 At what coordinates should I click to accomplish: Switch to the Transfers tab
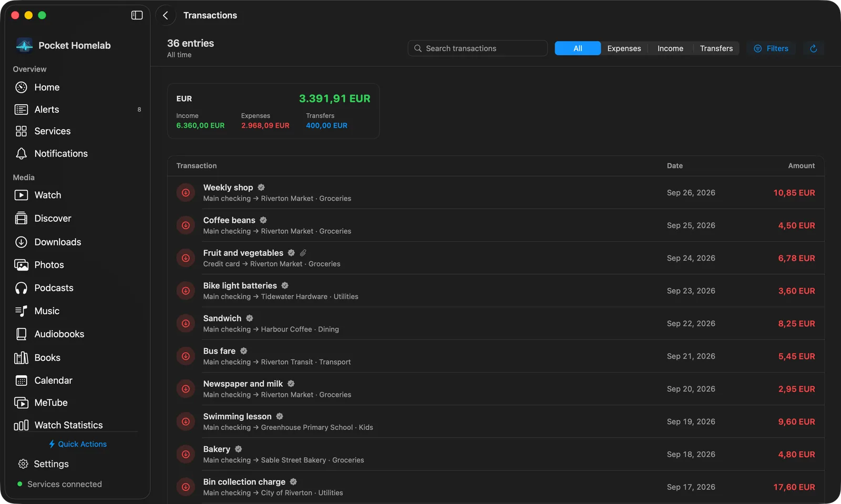click(x=716, y=48)
